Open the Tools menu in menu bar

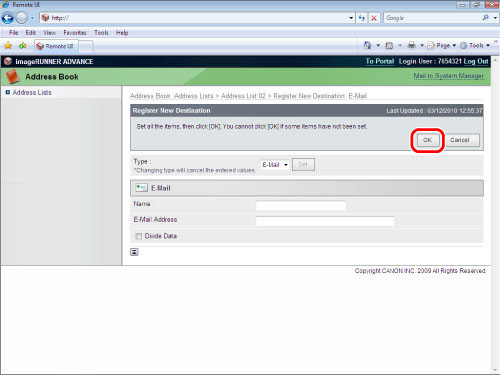(101, 33)
